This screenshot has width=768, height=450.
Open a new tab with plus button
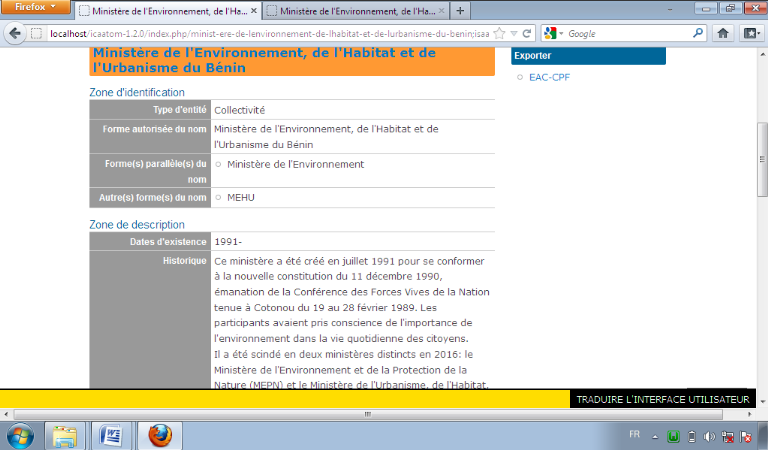[x=460, y=11]
